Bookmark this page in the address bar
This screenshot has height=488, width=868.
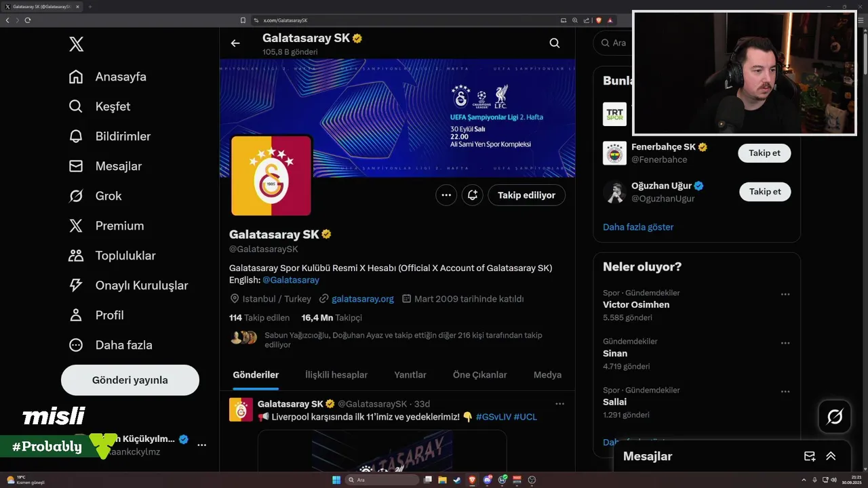pyautogui.click(x=243, y=20)
